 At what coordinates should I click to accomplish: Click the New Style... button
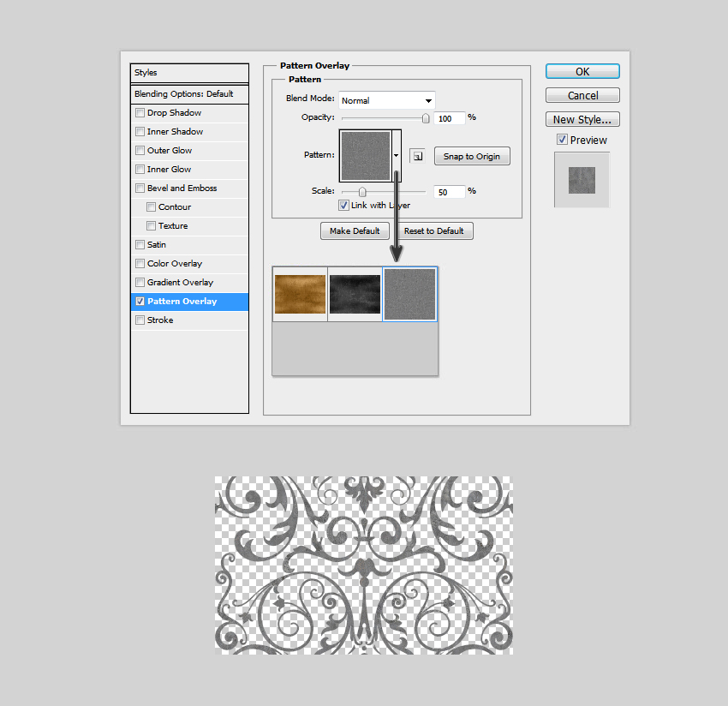[582, 119]
